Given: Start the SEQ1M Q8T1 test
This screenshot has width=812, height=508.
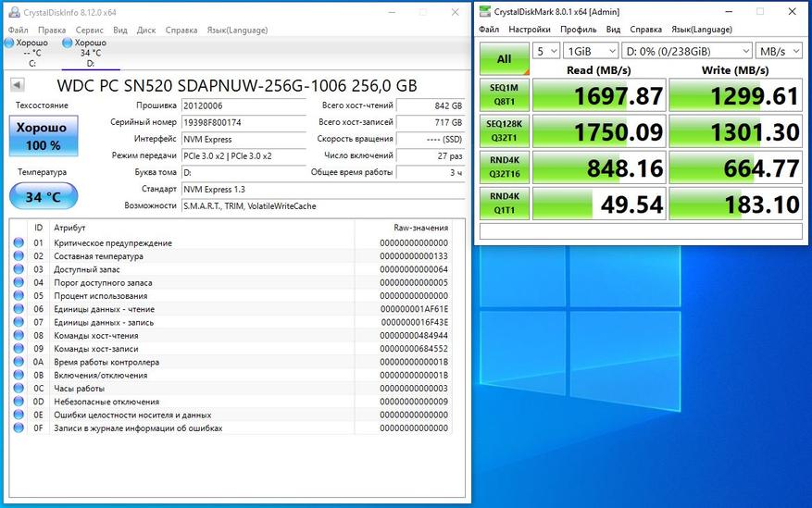Looking at the screenshot, I should pos(504,96).
